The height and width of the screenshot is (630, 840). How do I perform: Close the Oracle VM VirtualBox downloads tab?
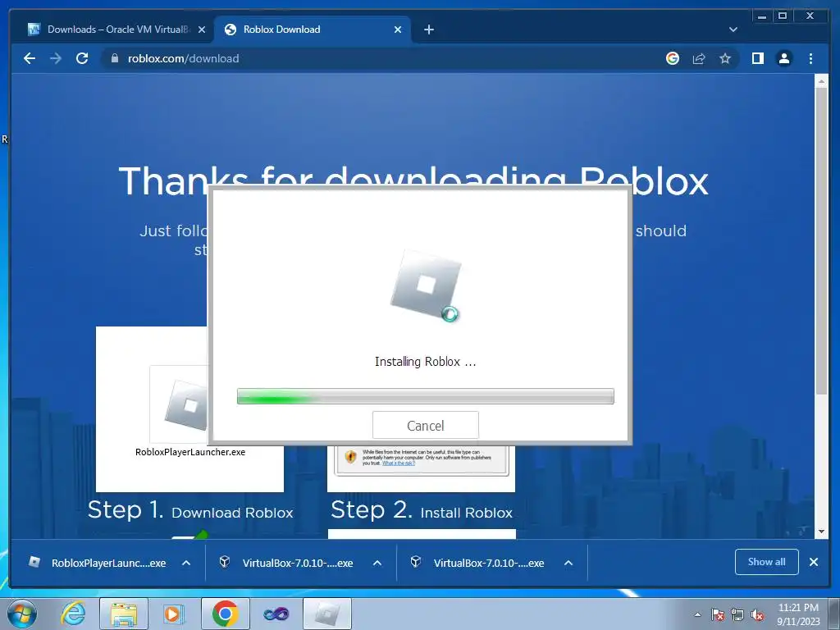[x=202, y=30]
